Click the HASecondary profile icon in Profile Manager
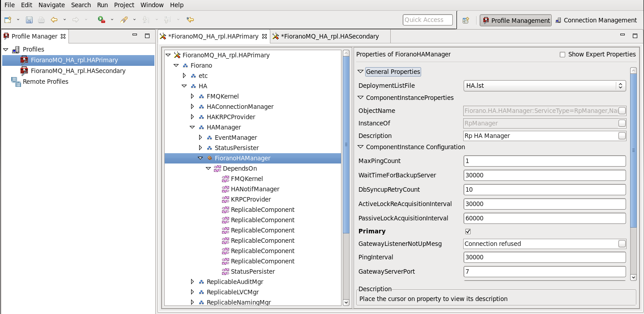The width and height of the screenshot is (644, 314). click(24, 71)
